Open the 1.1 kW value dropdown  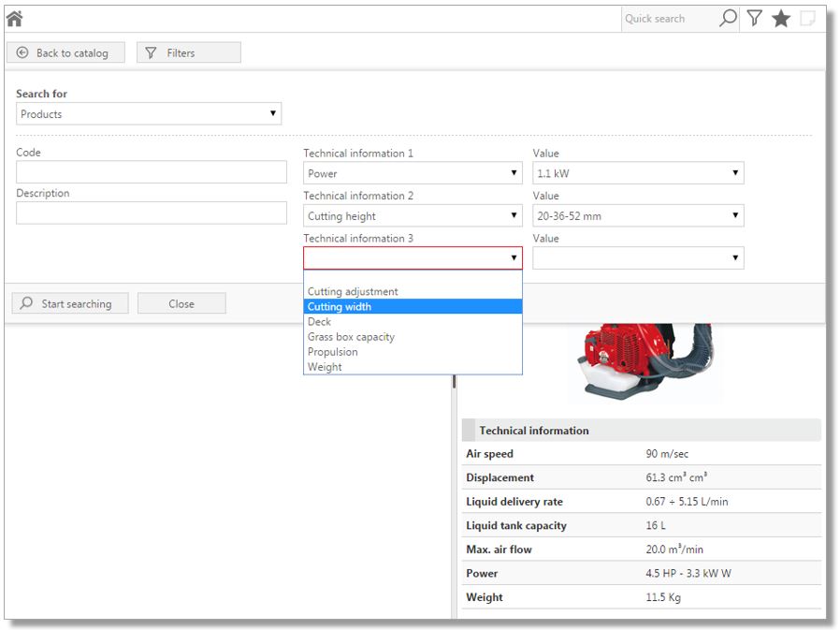coord(638,173)
